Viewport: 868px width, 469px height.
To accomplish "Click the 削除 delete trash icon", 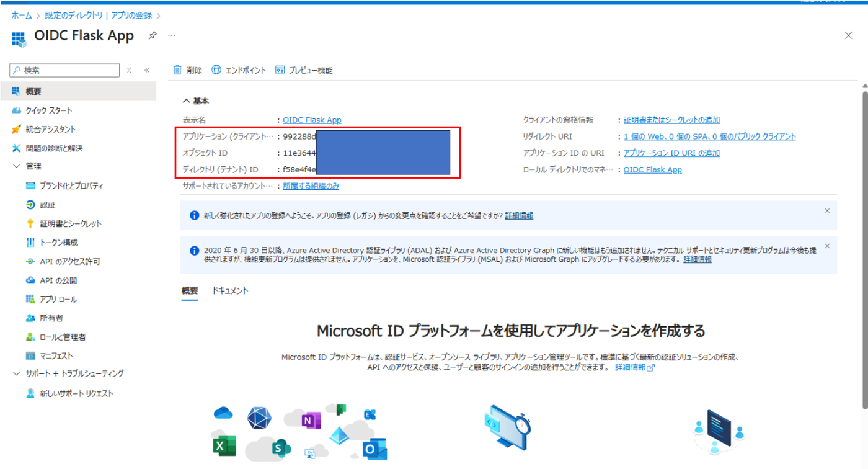I will point(178,70).
